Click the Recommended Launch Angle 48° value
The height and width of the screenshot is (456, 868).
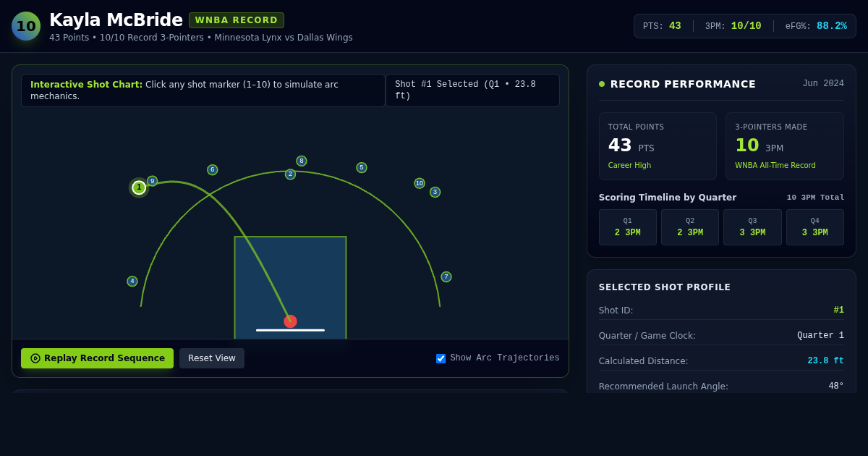coord(836,387)
